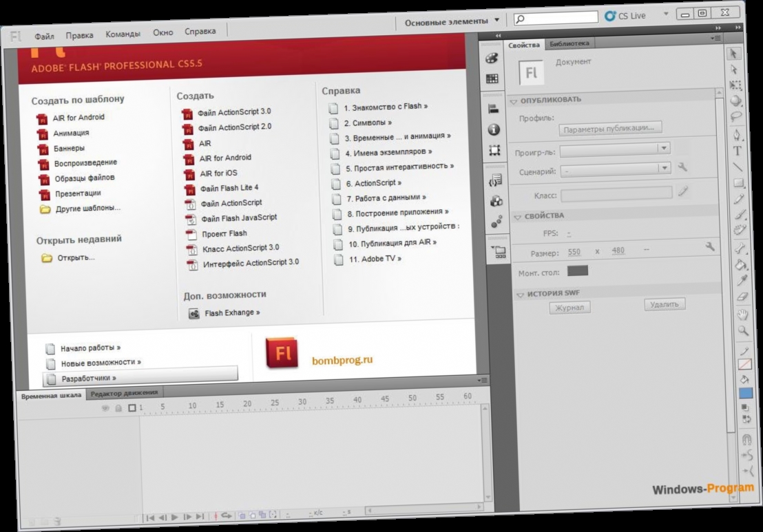Select the Line tool
Screen dimensions: 763x532
[x=738, y=167]
